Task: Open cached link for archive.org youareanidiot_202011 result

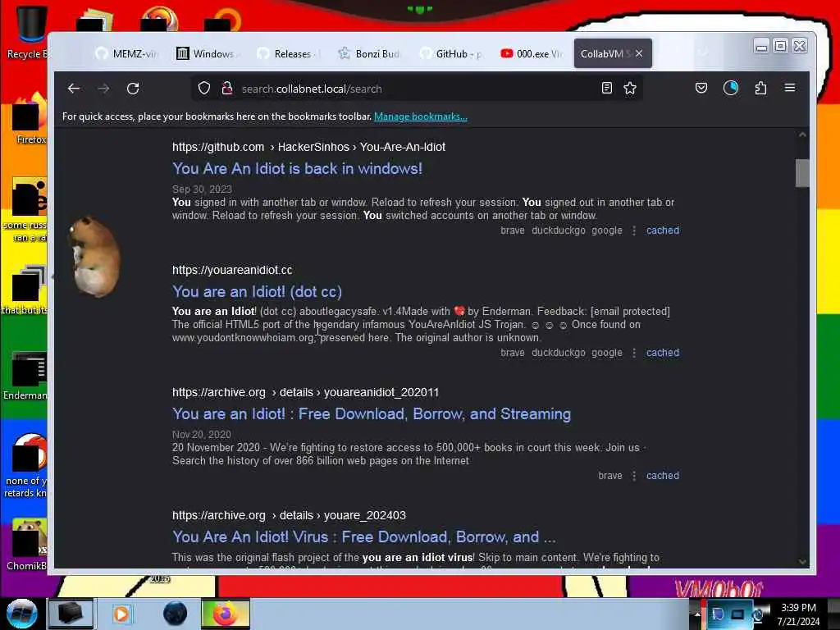Action: click(663, 476)
